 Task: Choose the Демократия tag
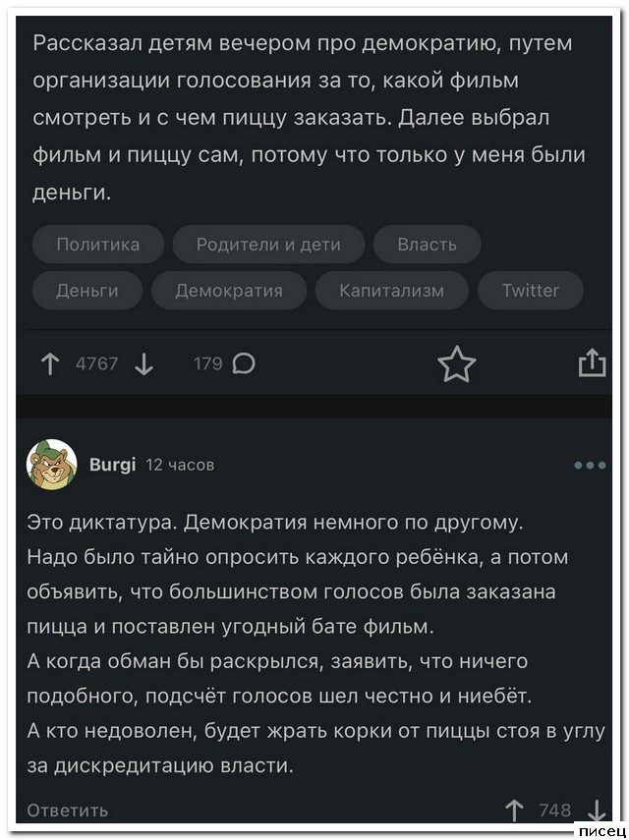point(229,290)
